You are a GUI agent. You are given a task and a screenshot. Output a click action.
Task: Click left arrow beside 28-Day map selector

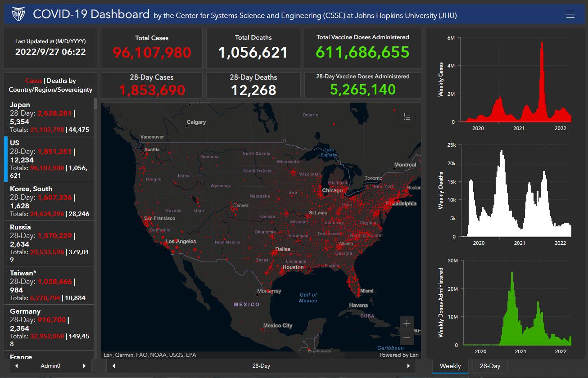pyautogui.click(x=113, y=366)
